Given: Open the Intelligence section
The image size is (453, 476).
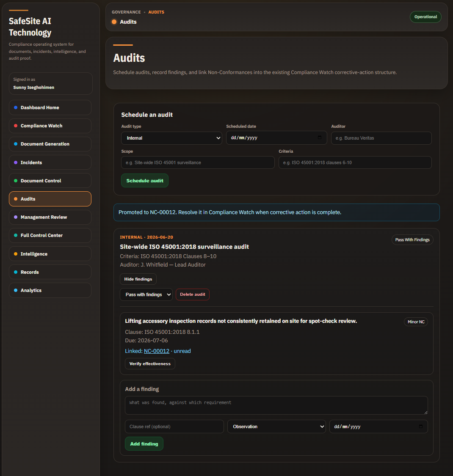Looking at the screenshot, I should click(x=50, y=254).
